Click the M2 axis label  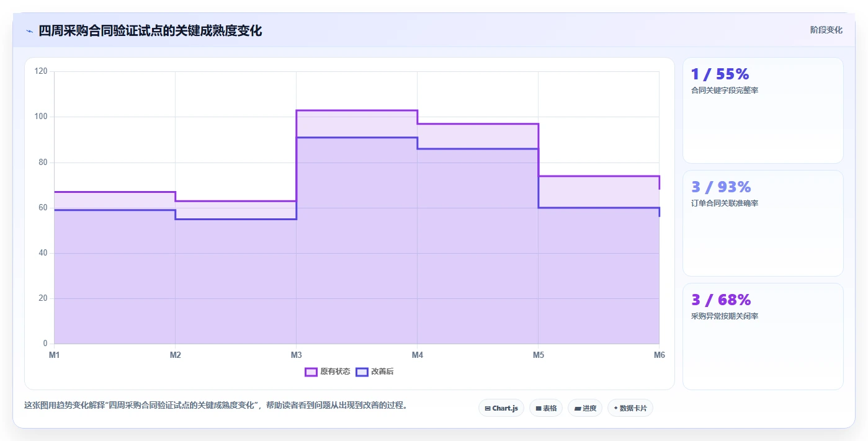175,355
